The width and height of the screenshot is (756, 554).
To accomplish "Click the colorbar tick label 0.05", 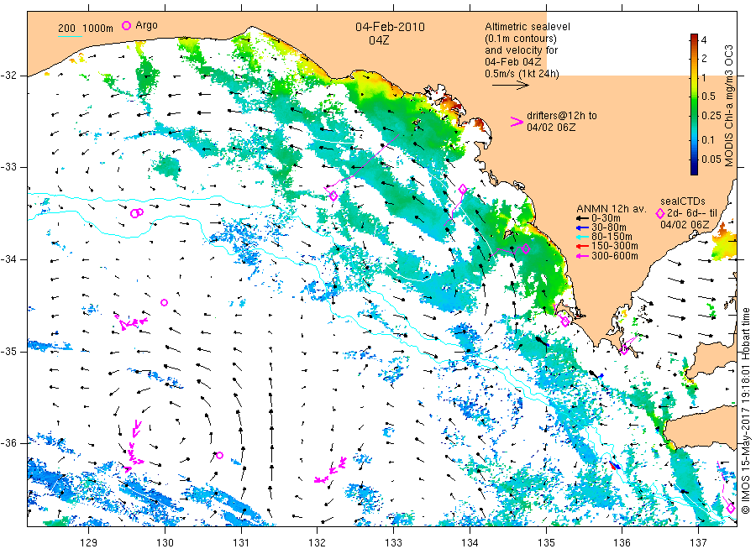I will pyautogui.click(x=711, y=159).
